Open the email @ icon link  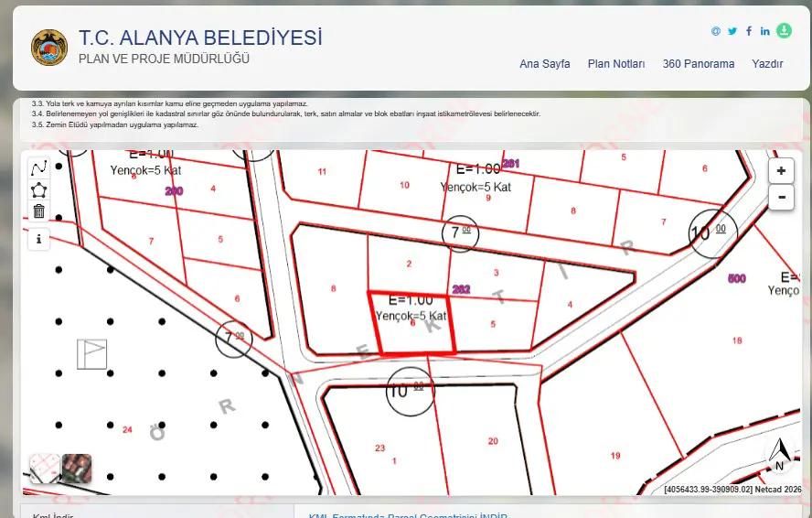coord(716,31)
